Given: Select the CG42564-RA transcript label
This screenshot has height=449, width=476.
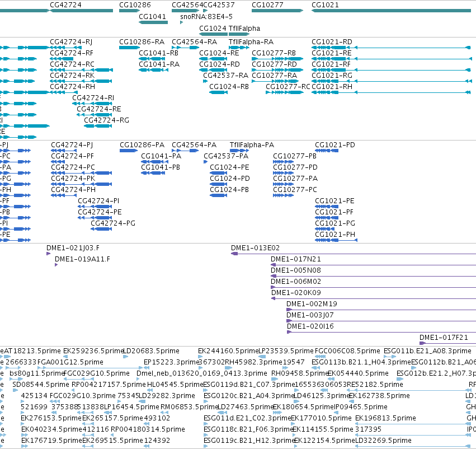Looking at the screenshot, I should (x=194, y=41).
